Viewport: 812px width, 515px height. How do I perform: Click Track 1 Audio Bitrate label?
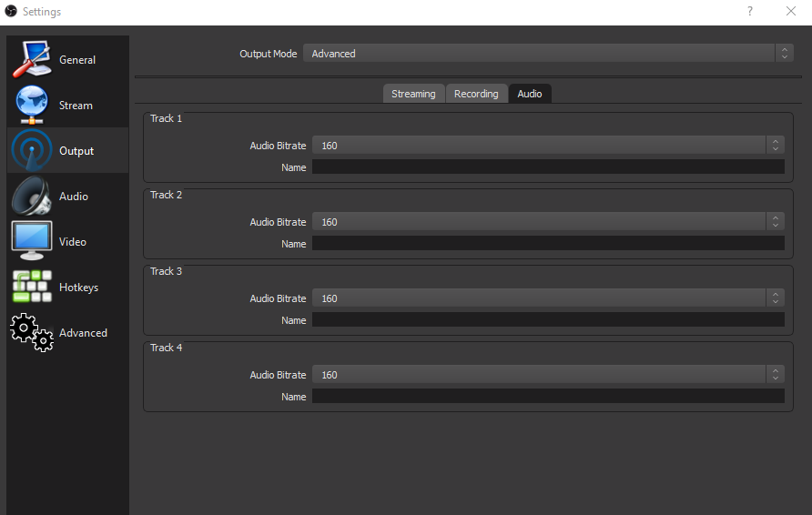(278, 146)
